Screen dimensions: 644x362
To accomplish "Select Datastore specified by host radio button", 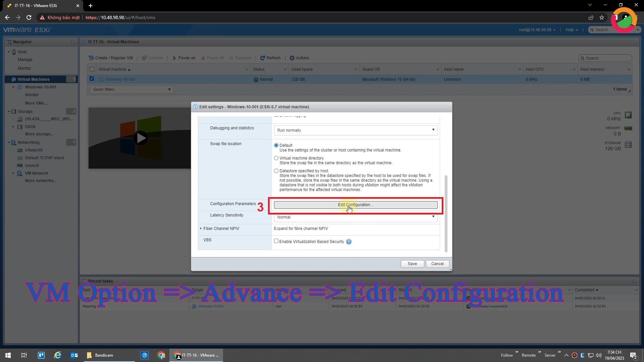I will [276, 171].
